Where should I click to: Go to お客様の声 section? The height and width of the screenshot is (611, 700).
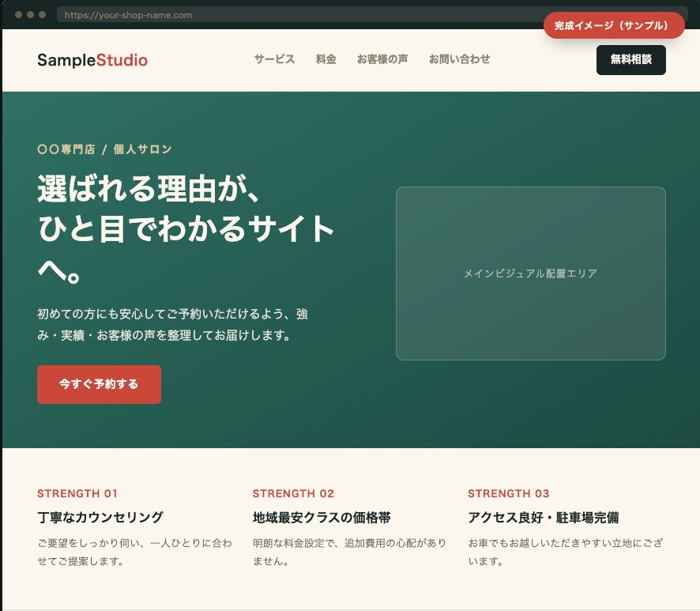(382, 59)
